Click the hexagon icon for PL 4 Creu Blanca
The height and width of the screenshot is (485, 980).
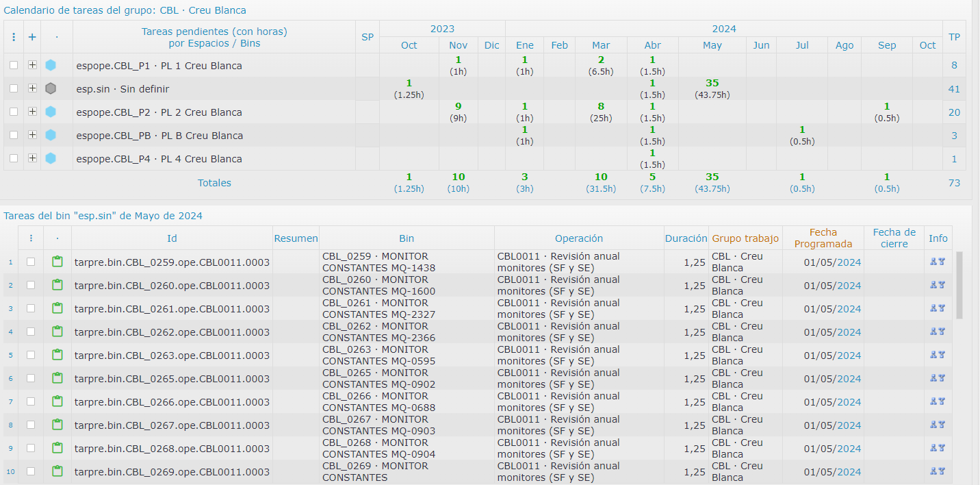[51, 159]
